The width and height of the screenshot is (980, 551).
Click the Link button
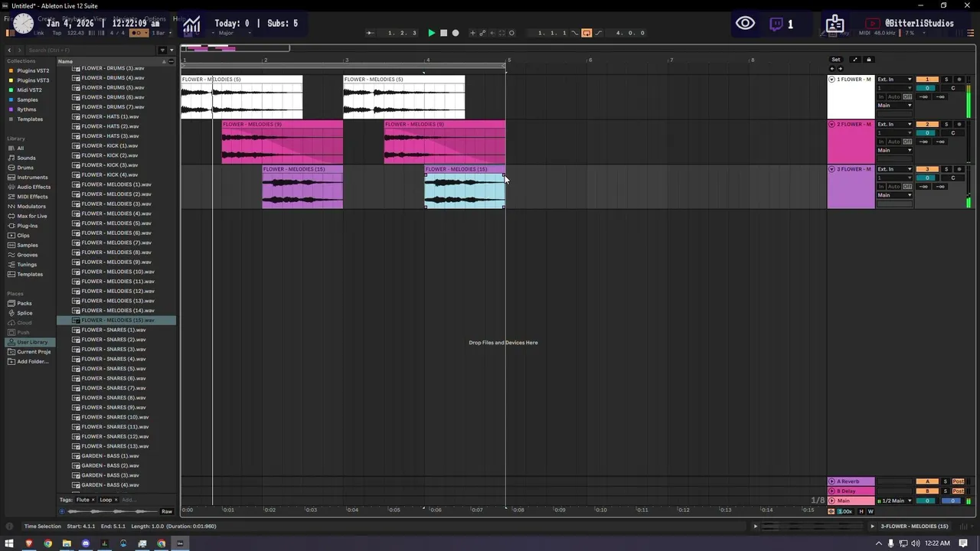click(x=39, y=33)
